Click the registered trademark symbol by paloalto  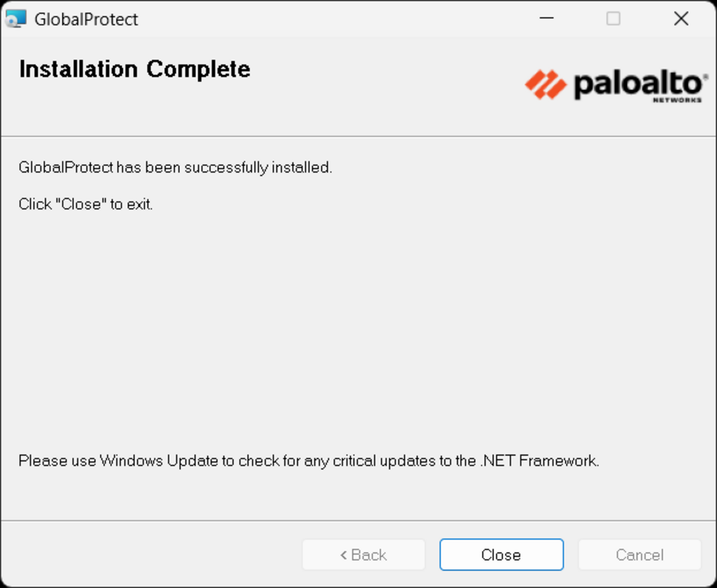(x=706, y=76)
